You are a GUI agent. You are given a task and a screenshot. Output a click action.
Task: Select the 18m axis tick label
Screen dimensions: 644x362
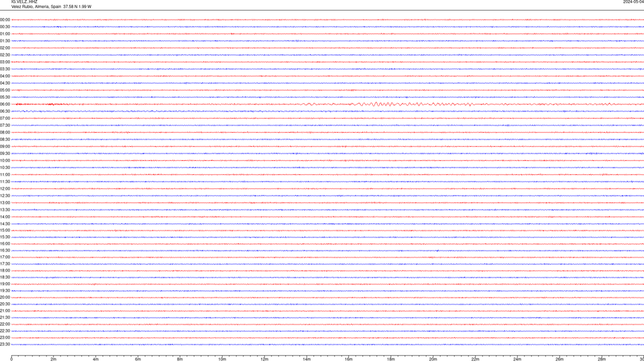(x=390, y=359)
